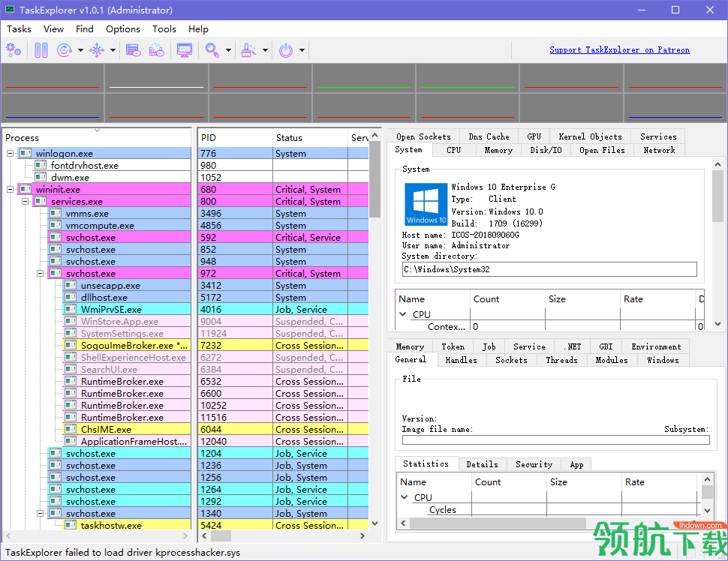Image resolution: width=728 pixels, height=561 pixels.
Task: Open the dropdown beside the power icon
Action: 302,49
